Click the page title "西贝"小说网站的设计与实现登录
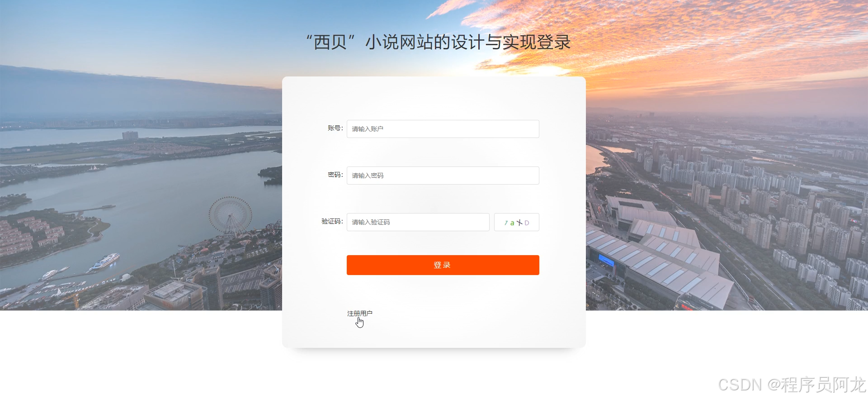Viewport: 868px width, 399px height. coord(438,42)
